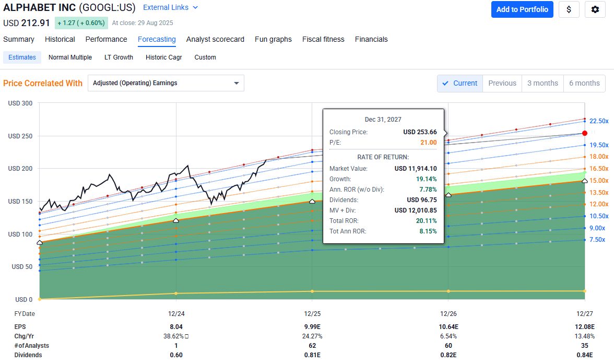
Task: Select the Normal Multiple sub-tab
Action: click(70, 57)
